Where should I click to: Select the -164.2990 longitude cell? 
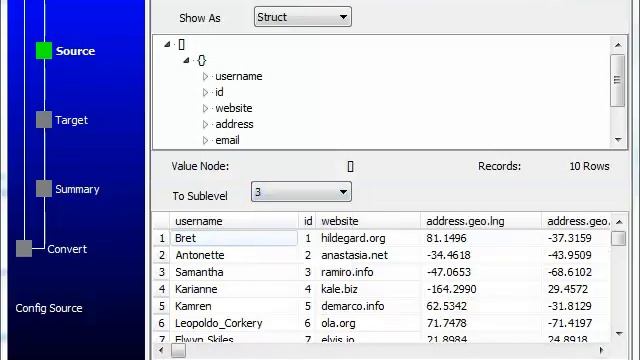tap(481, 289)
